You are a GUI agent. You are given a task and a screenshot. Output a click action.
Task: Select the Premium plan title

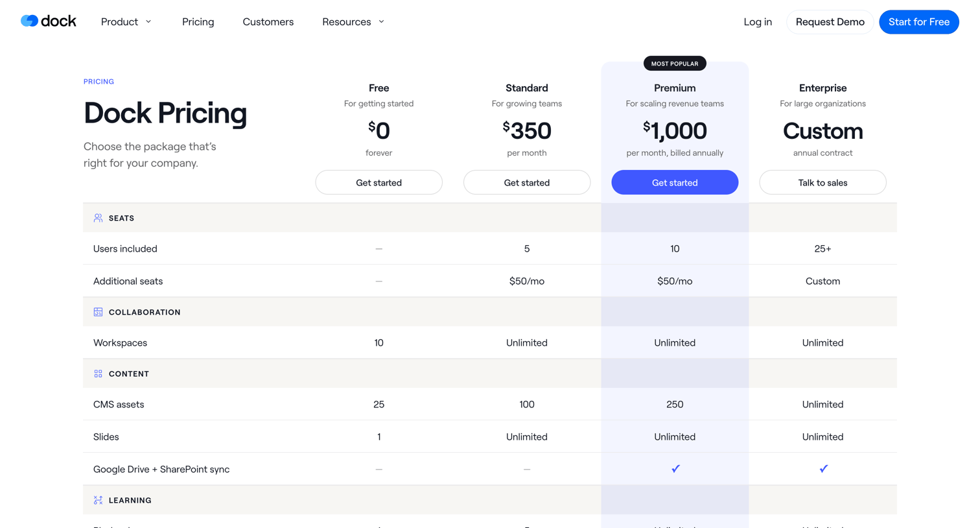point(675,88)
